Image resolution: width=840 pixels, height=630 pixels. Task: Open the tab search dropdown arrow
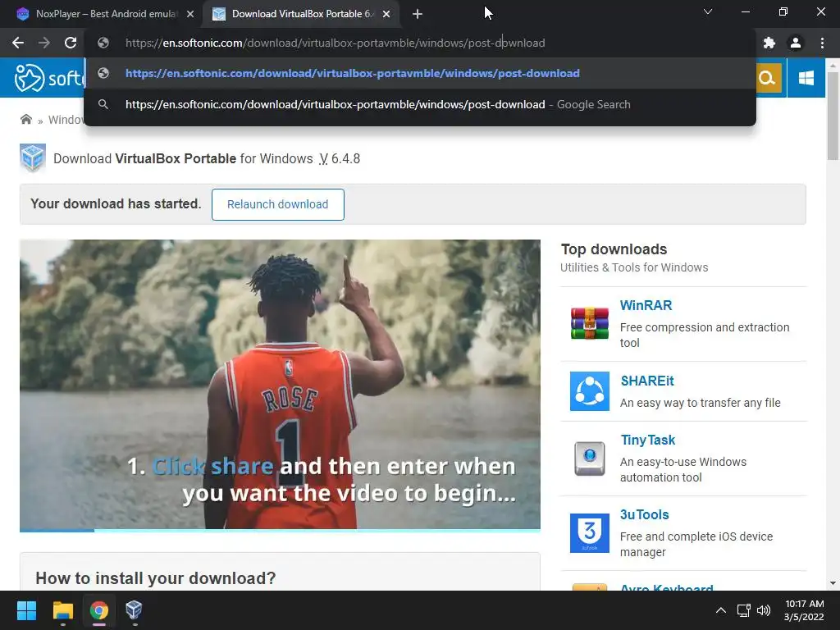click(708, 11)
